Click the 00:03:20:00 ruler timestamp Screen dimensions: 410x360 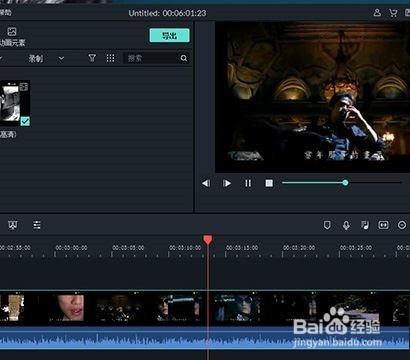coord(299,248)
